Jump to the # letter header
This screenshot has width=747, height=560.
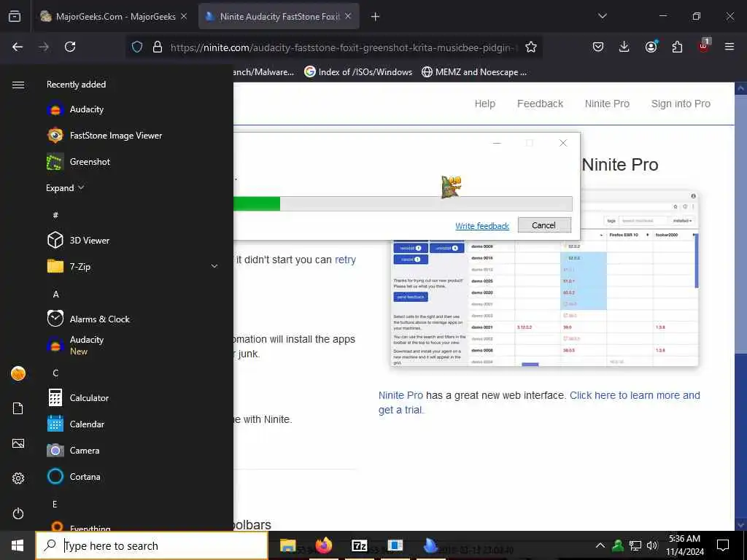pos(55,215)
